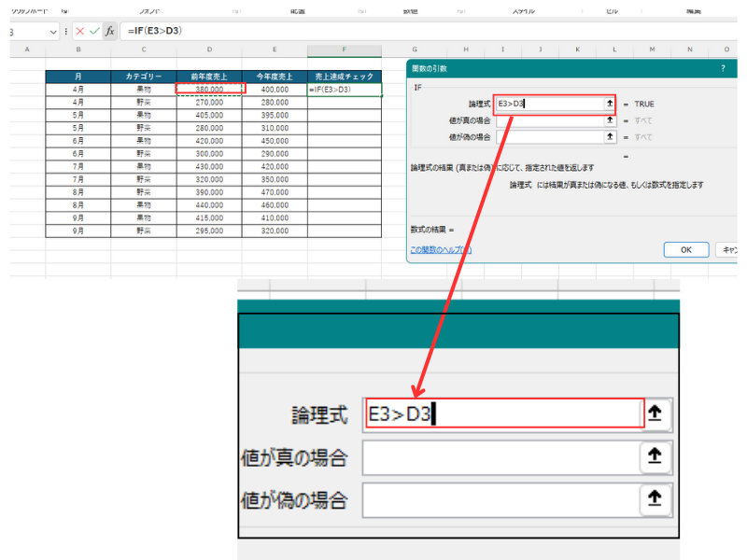Click enlarged 値が偽の場合 up-arrow button
747x560 pixels.
[655, 500]
